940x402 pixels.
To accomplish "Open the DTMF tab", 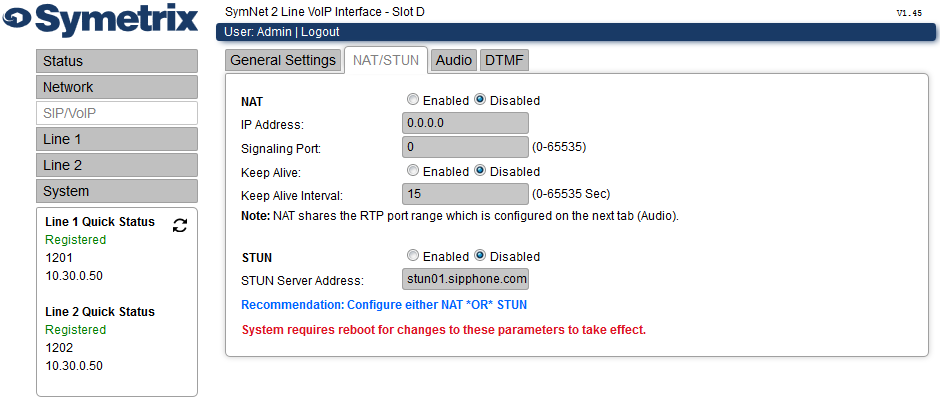I will (x=504, y=61).
